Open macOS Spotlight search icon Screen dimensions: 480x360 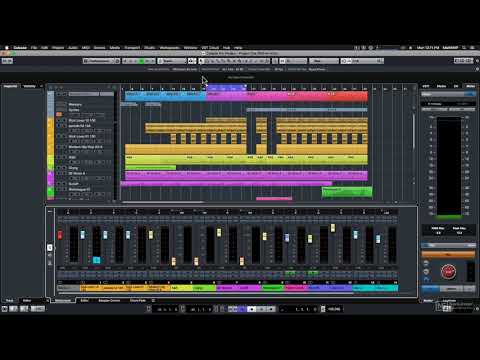tap(464, 48)
